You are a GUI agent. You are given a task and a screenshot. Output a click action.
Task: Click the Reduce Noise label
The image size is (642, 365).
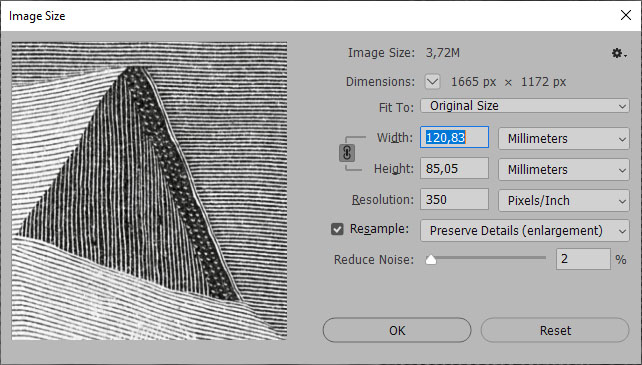coord(374,260)
